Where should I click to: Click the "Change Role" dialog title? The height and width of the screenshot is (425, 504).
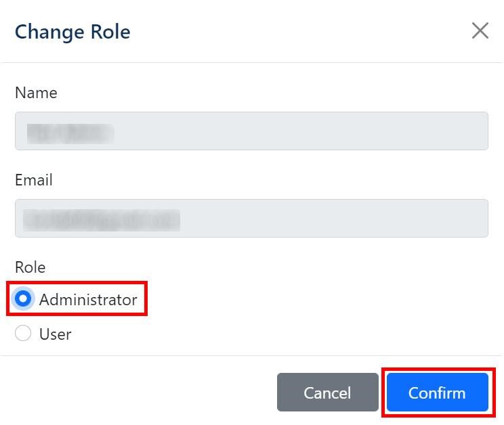point(72,32)
